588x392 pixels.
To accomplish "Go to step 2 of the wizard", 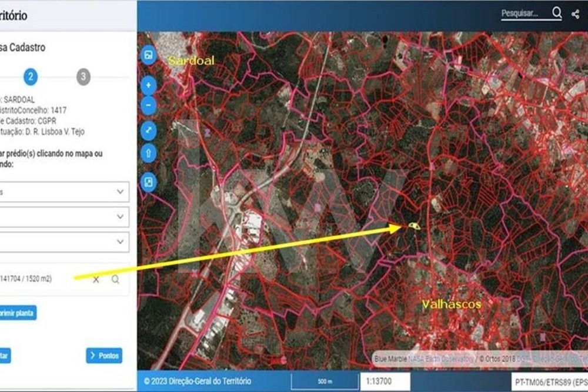I will tap(31, 77).
